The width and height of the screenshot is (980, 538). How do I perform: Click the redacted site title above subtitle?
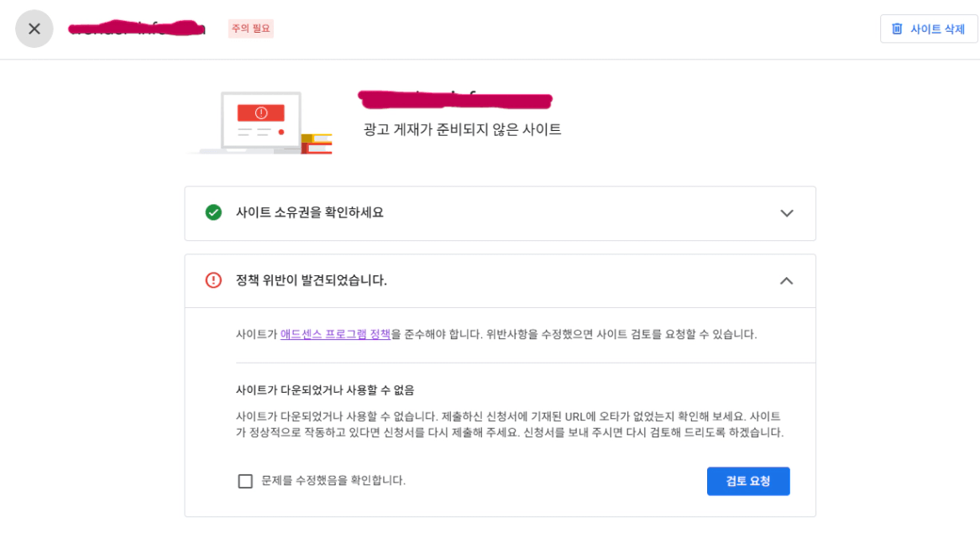point(455,100)
